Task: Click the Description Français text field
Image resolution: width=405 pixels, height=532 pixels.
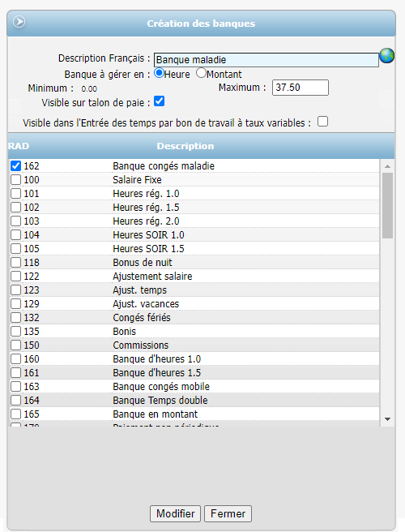Action: click(266, 60)
